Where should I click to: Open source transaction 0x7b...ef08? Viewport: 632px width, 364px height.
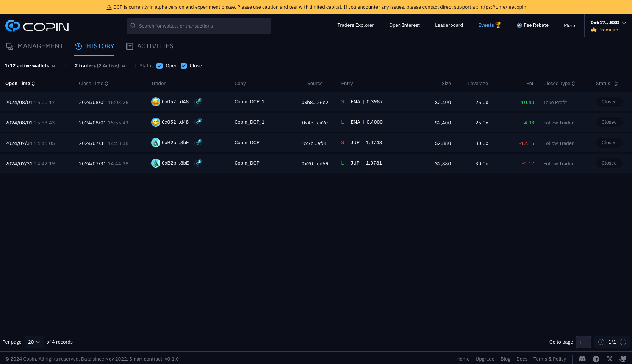[315, 143]
